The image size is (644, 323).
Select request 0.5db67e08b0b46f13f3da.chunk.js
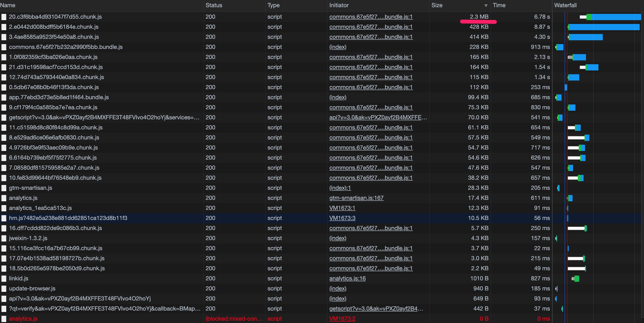point(54,87)
